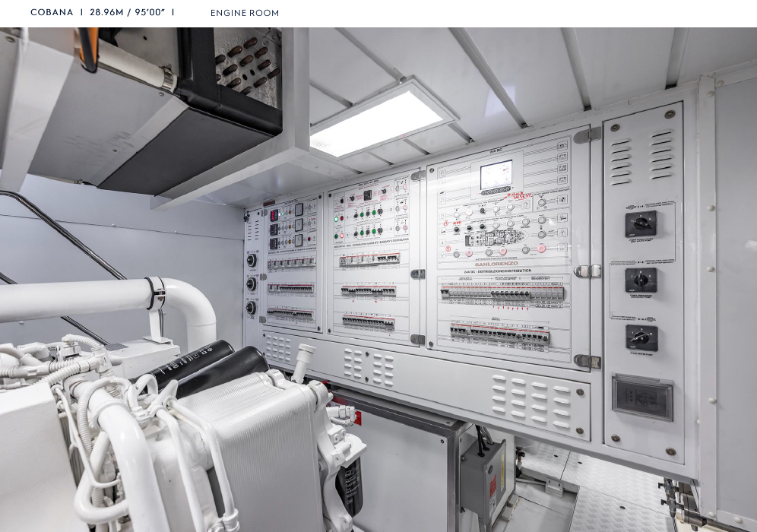Click the 28.96M / 95'00" length text
The width and height of the screenshot is (757, 532).
click(127, 12)
